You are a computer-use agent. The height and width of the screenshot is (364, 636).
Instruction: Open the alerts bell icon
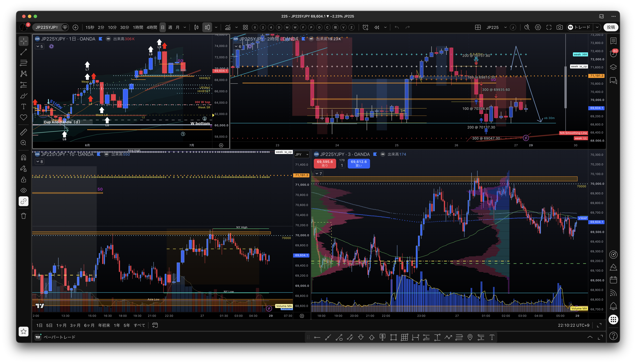[x=613, y=306]
